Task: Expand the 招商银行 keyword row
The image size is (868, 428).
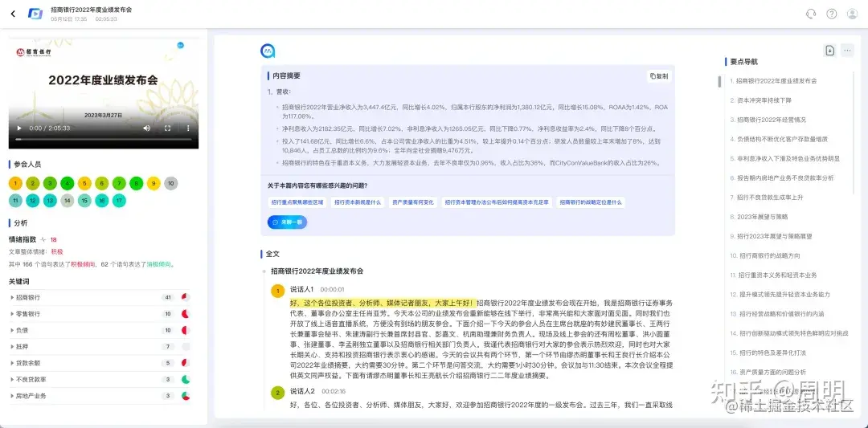Action: coord(100,297)
